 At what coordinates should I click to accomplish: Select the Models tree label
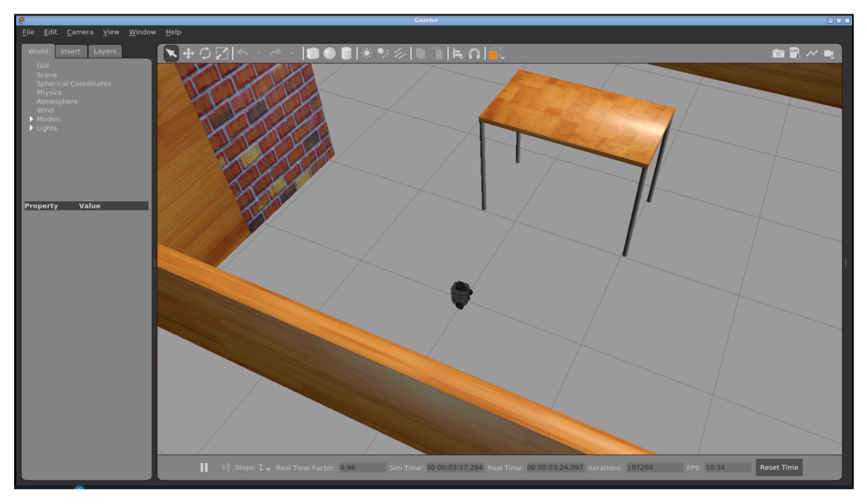click(48, 119)
